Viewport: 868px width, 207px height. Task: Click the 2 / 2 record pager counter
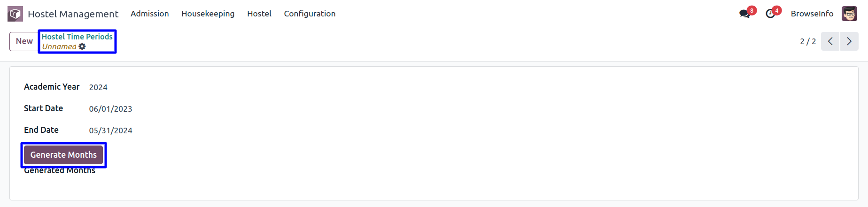pos(808,41)
